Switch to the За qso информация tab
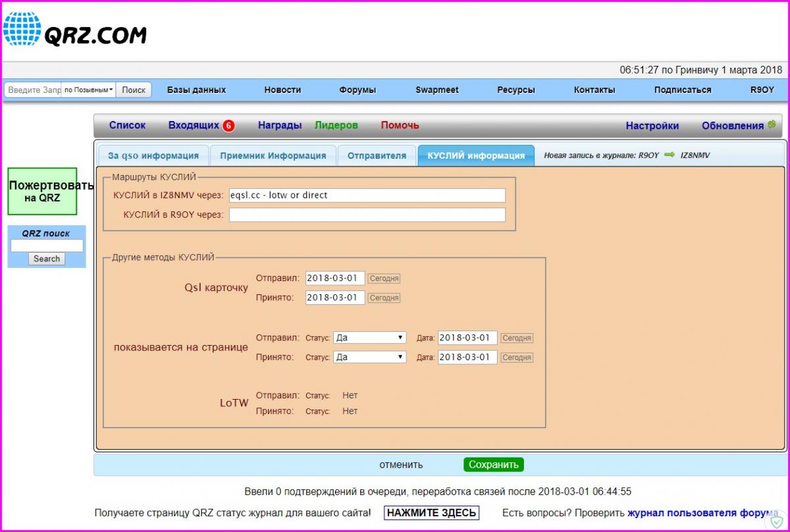The height and width of the screenshot is (532, 790). tap(153, 156)
